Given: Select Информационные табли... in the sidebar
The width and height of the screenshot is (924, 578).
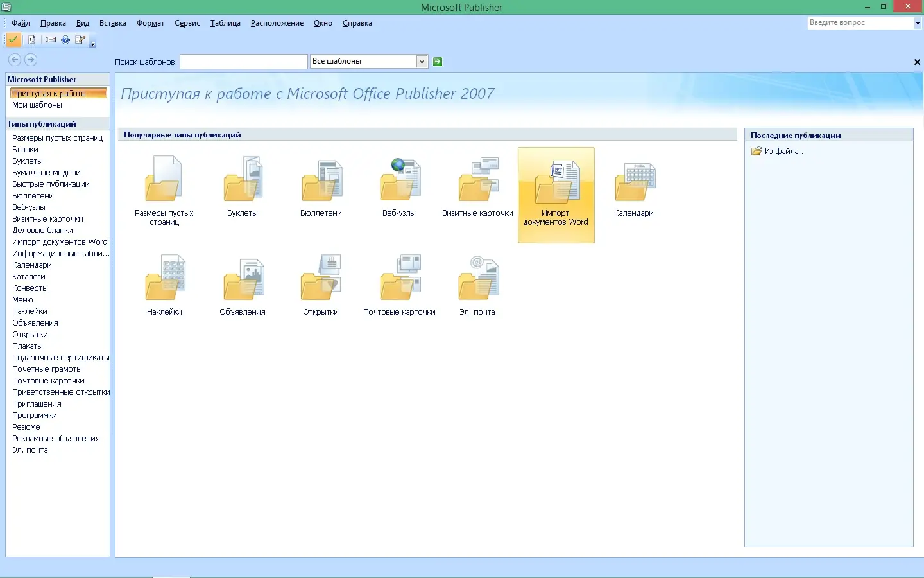Looking at the screenshot, I should point(61,254).
